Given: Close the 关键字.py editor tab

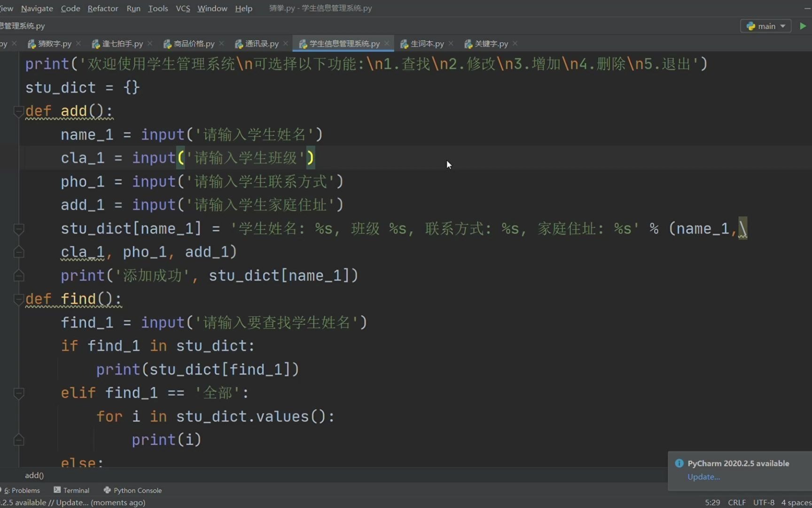Looking at the screenshot, I should coord(515,43).
